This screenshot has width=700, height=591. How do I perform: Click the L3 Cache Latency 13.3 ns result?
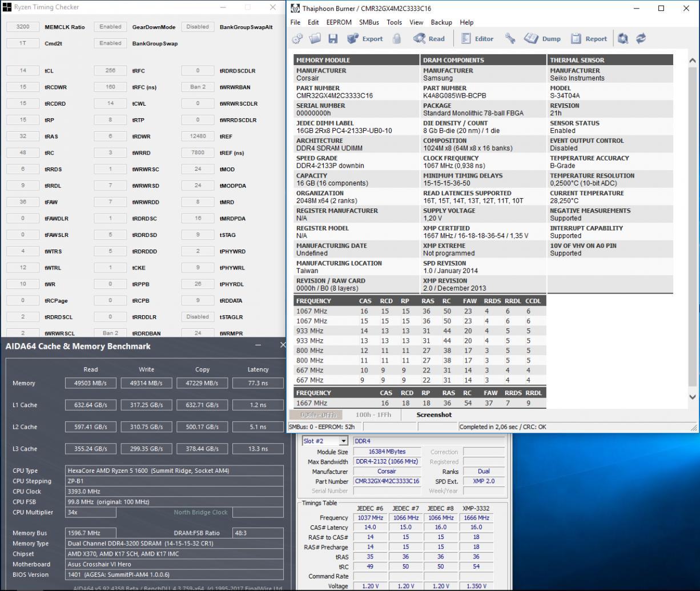[258, 449]
